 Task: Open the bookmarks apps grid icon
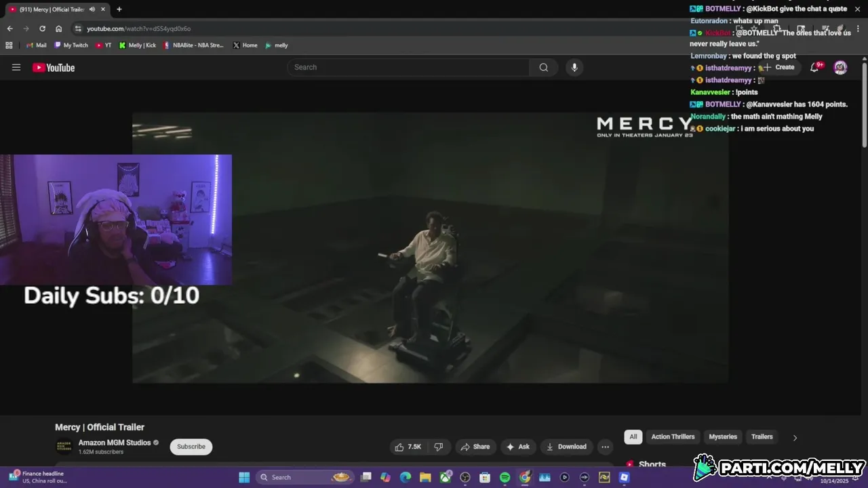click(9, 45)
